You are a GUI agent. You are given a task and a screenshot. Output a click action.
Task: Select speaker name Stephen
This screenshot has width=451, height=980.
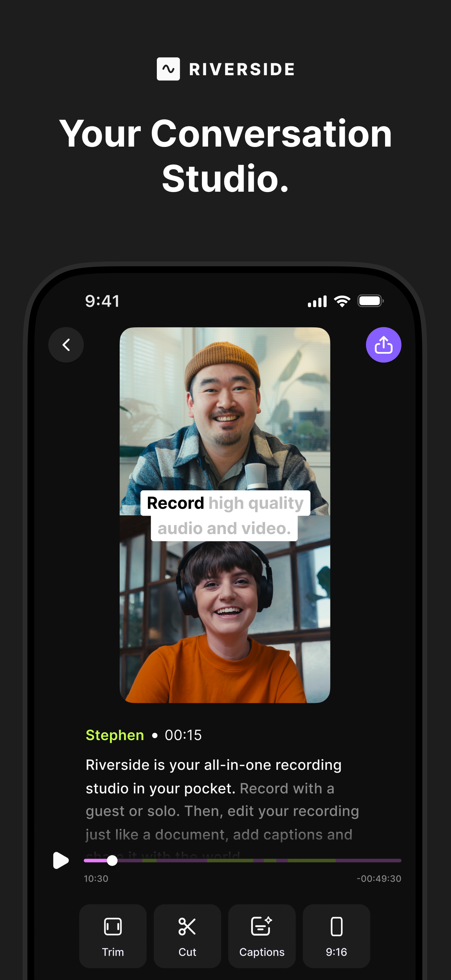tap(115, 735)
